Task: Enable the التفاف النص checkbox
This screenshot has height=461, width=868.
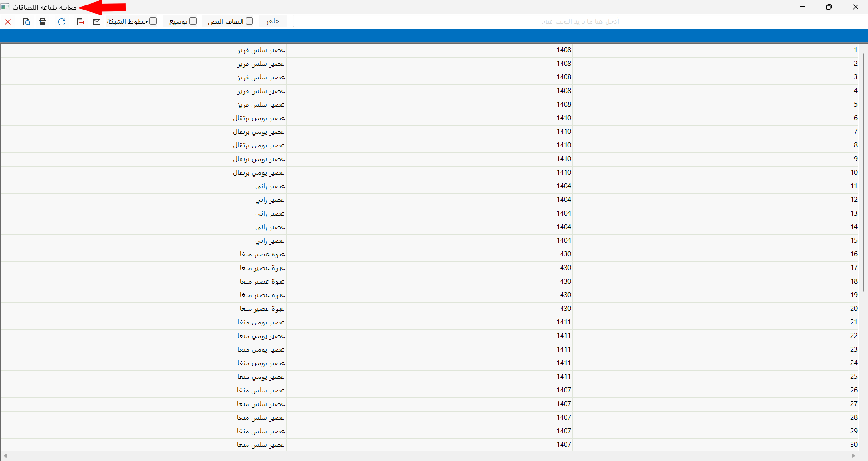Action: tap(250, 20)
